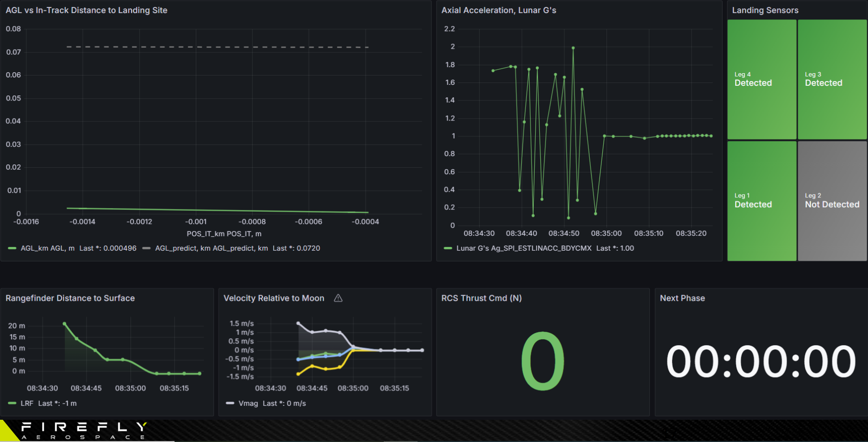Viewport: 868px width, 442px height.
Task: Toggle the Vmag series visibility
Action: tap(248, 404)
